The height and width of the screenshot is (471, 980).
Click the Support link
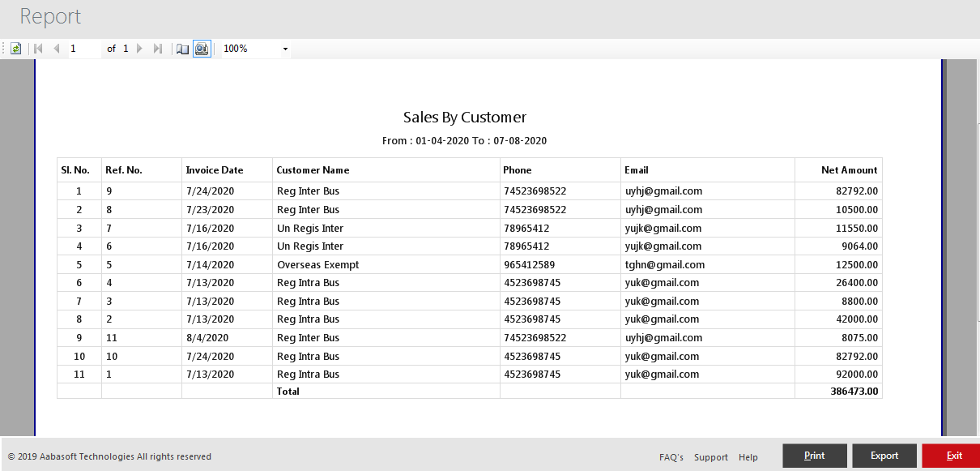[710, 456]
